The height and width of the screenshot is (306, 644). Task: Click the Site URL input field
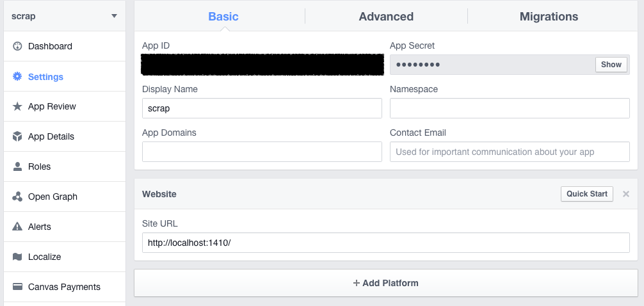386,243
